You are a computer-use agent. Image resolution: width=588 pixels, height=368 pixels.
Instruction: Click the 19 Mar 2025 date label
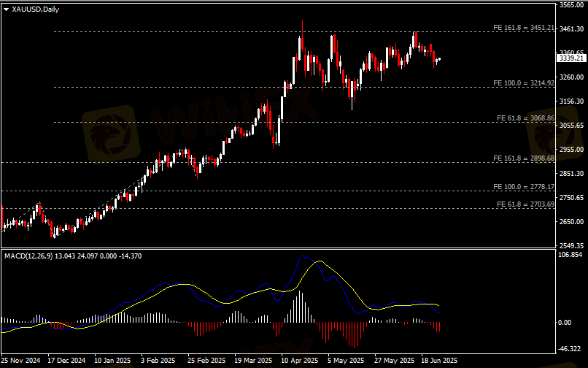(253, 361)
